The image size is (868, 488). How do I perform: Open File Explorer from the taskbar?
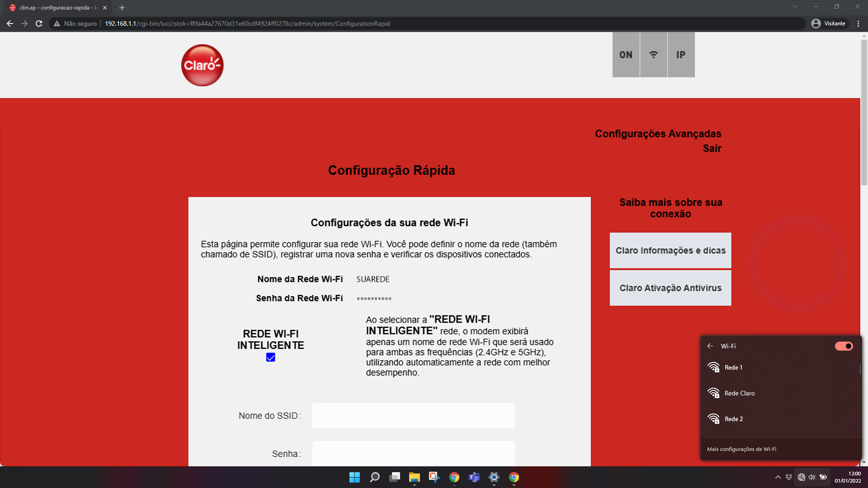[414, 477]
